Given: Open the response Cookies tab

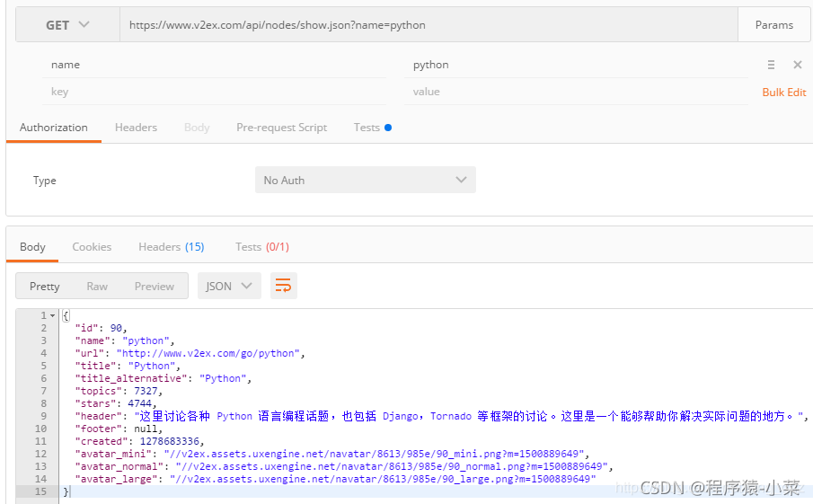Looking at the screenshot, I should coord(92,247).
